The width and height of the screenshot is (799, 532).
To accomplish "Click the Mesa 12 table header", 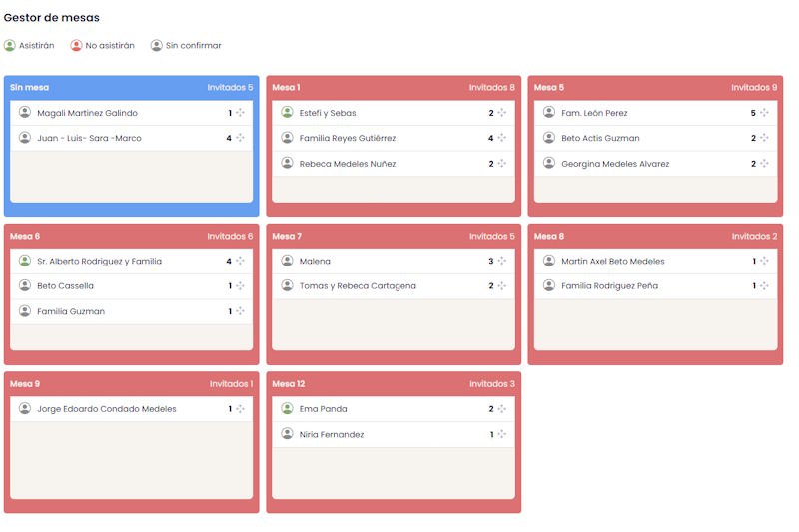I will [x=394, y=384].
